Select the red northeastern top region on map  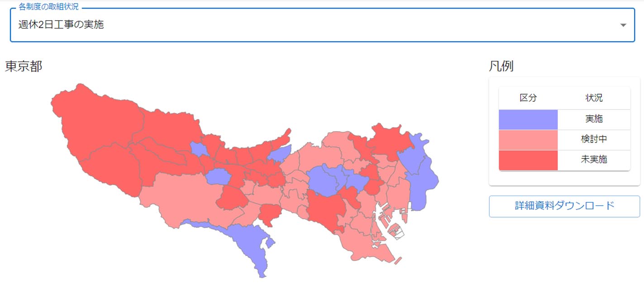389,140
